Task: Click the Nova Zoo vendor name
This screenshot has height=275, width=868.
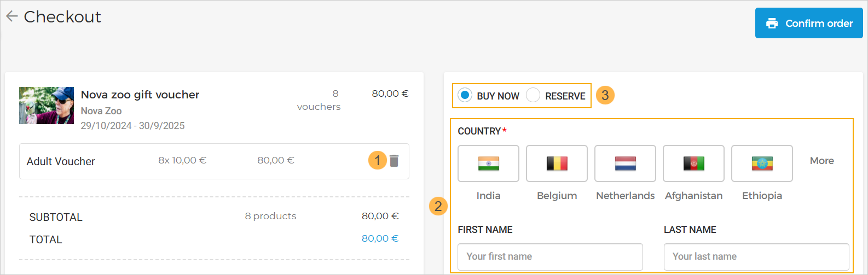Action: (101, 111)
